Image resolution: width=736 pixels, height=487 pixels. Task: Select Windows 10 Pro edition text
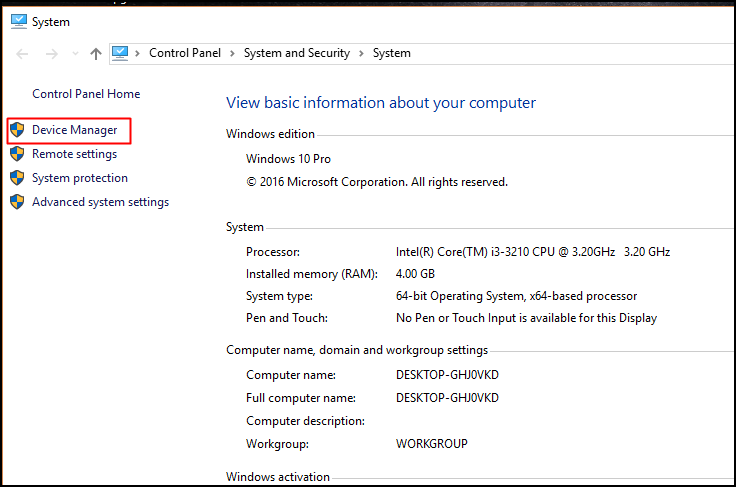click(288, 159)
